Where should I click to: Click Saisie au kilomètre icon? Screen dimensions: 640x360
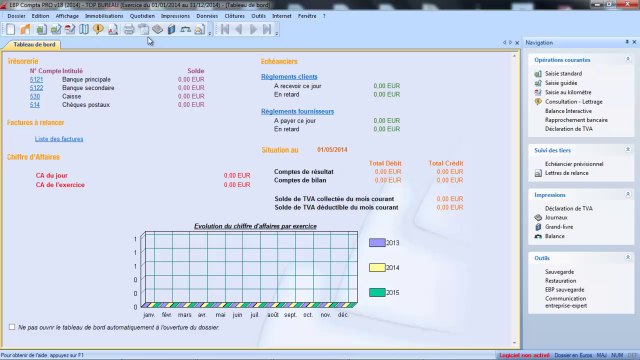click(x=538, y=93)
